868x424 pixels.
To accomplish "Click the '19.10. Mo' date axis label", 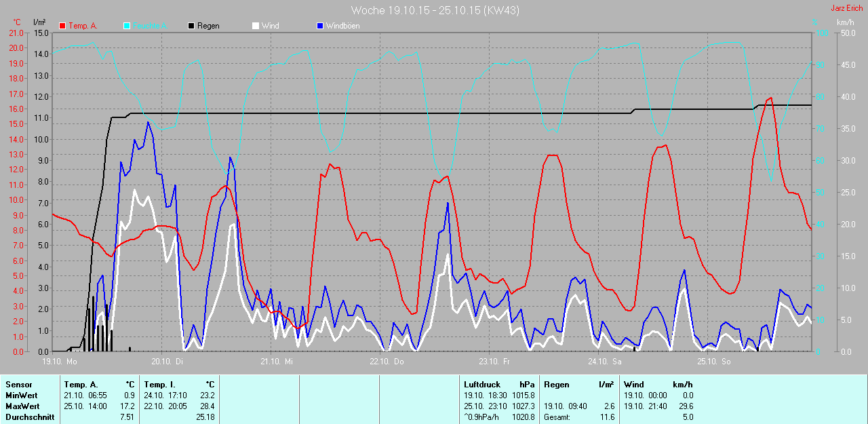I will coord(59,362).
